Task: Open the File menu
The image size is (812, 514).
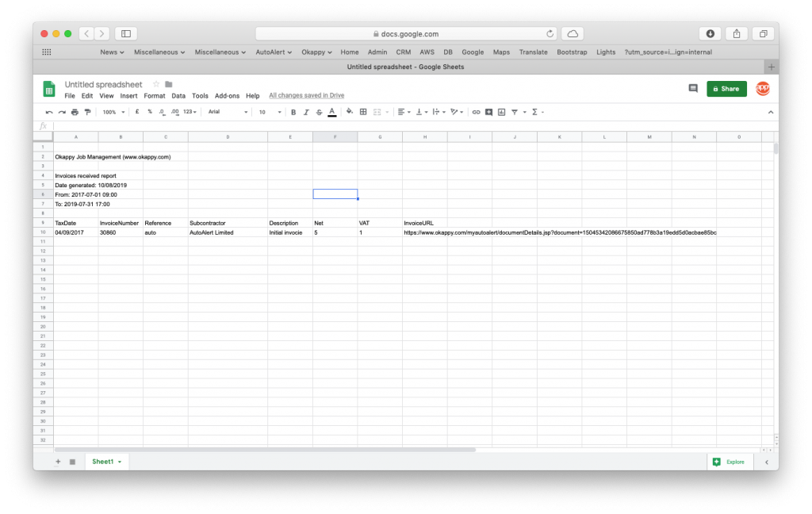Action: tap(70, 96)
